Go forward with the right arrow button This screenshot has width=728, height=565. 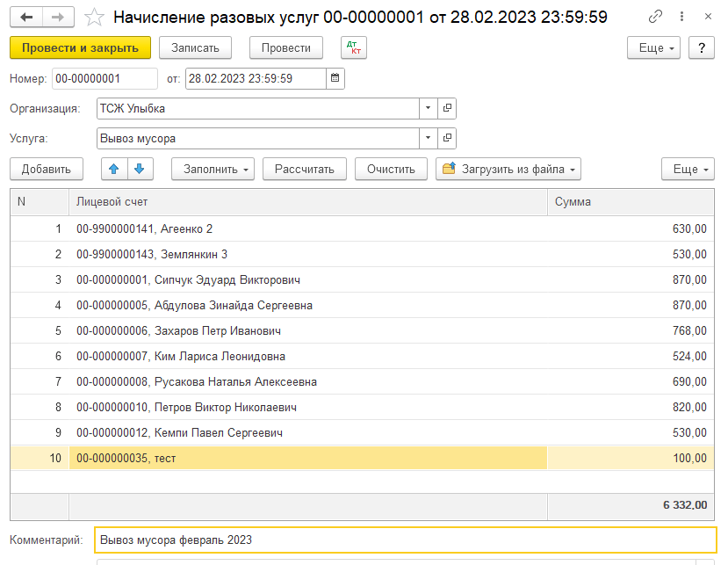coord(58,18)
